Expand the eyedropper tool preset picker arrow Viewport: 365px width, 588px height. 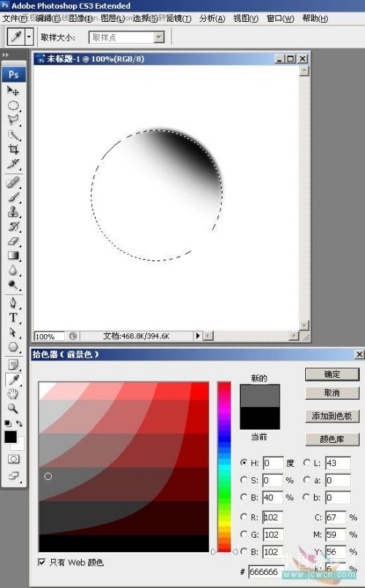(x=29, y=37)
